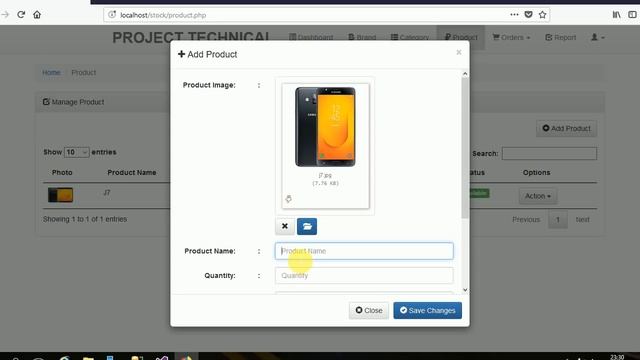
Task: Open the Show entries count dropdown
Action: point(76,152)
